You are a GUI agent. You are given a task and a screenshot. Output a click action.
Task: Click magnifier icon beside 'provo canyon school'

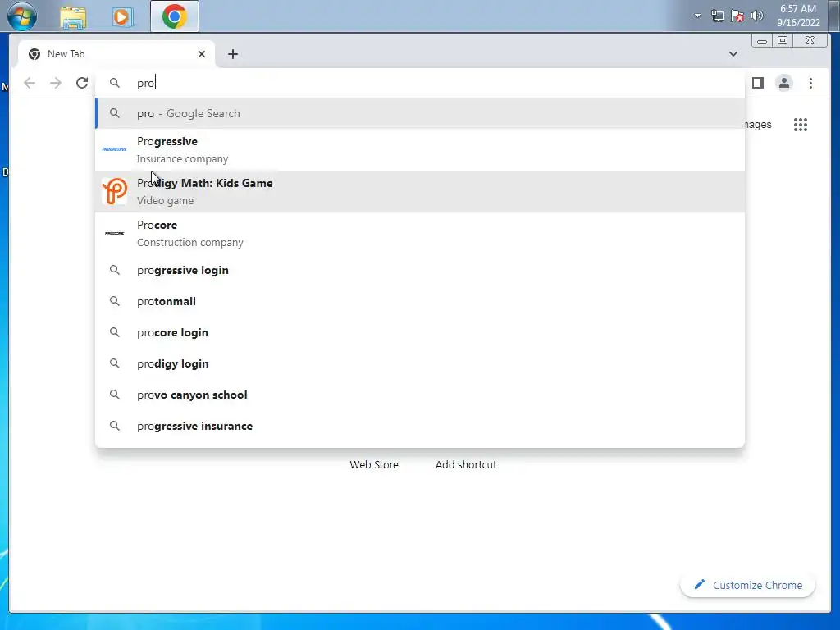tap(115, 395)
